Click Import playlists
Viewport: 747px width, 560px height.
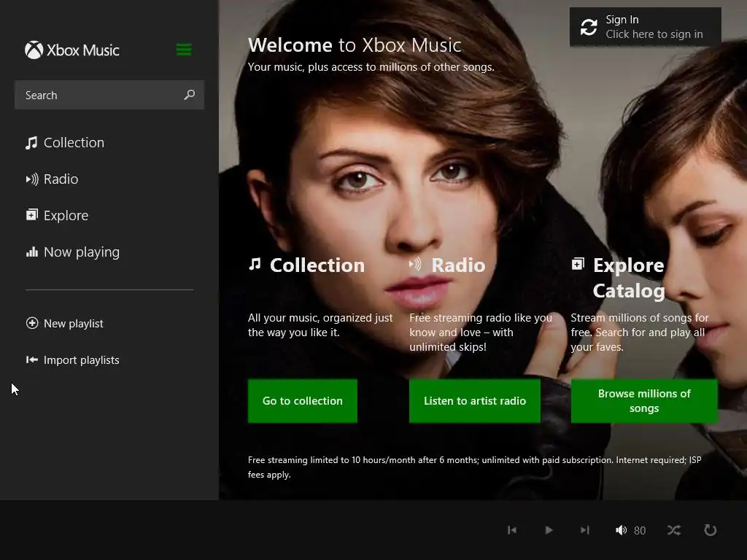(x=72, y=360)
